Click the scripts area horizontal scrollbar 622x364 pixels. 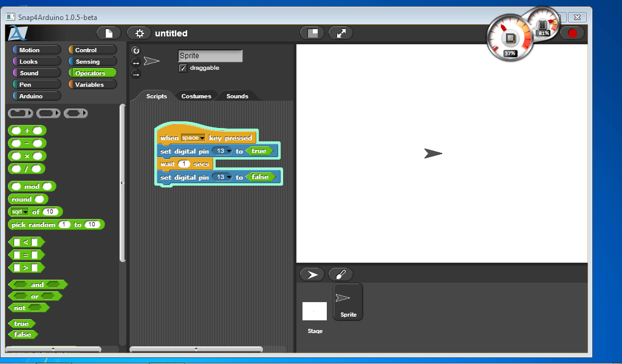196,349
